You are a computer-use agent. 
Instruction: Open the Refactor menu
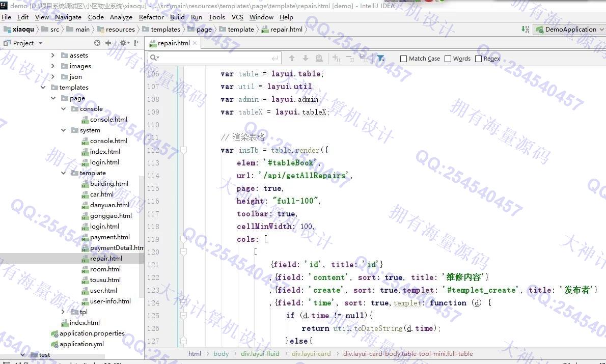pyautogui.click(x=151, y=17)
